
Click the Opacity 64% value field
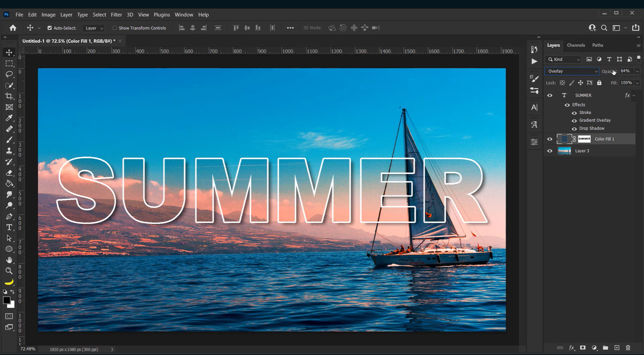(625, 72)
